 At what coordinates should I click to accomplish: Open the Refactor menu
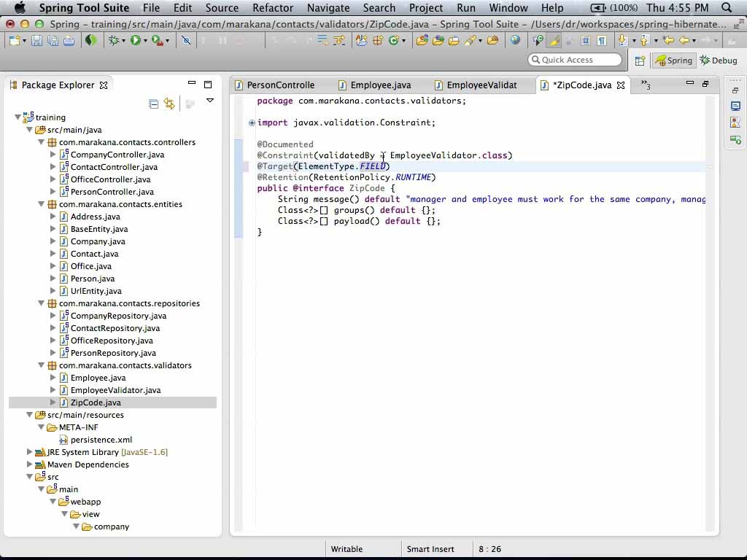point(273,7)
